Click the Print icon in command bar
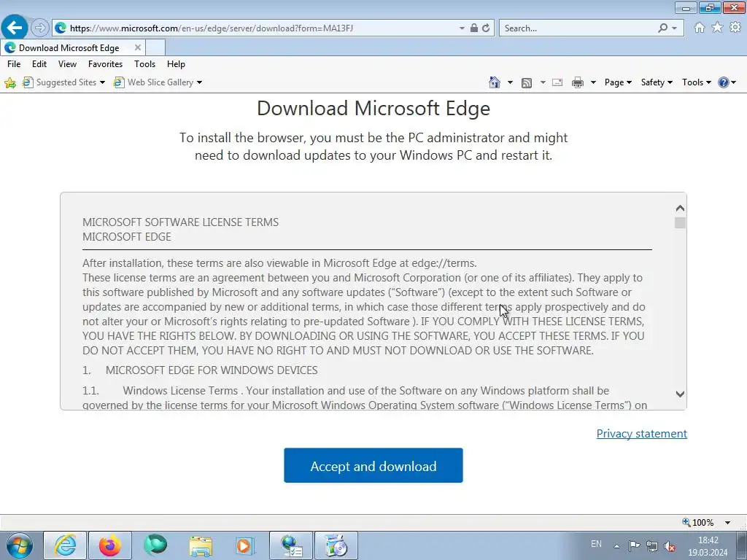Image resolution: width=747 pixels, height=560 pixels. click(578, 83)
